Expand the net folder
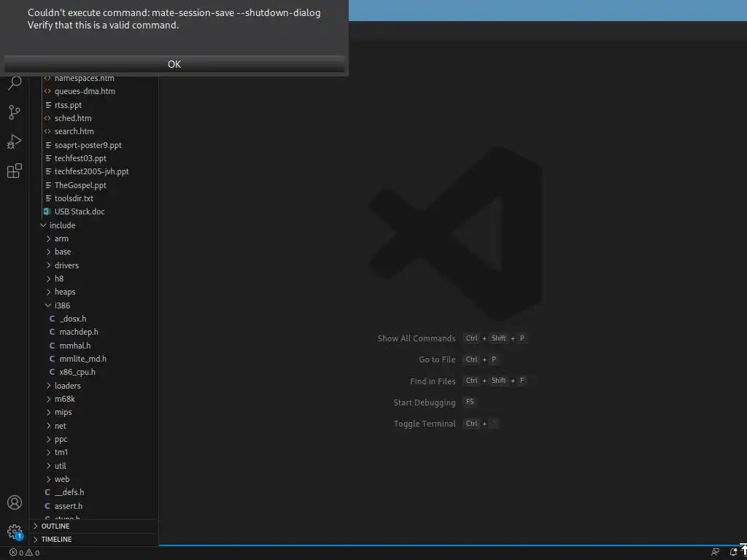Screen dimensions: 747x560 pyautogui.click(x=94, y=426)
